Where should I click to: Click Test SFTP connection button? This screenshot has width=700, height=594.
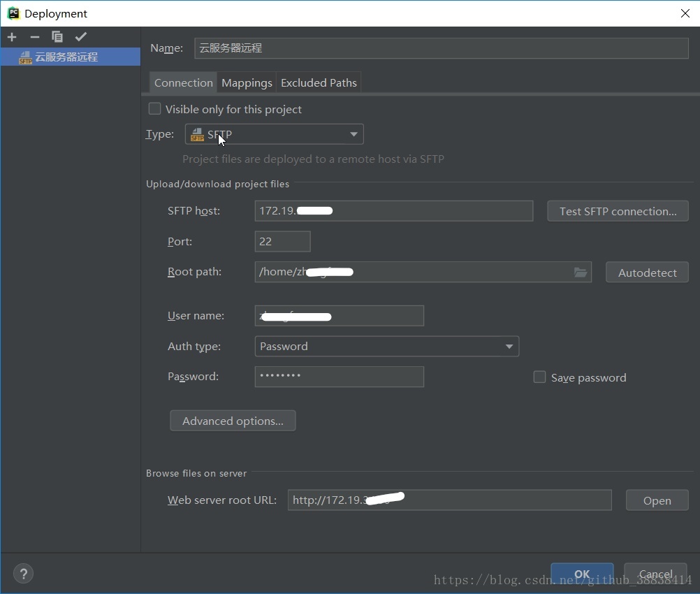click(618, 211)
